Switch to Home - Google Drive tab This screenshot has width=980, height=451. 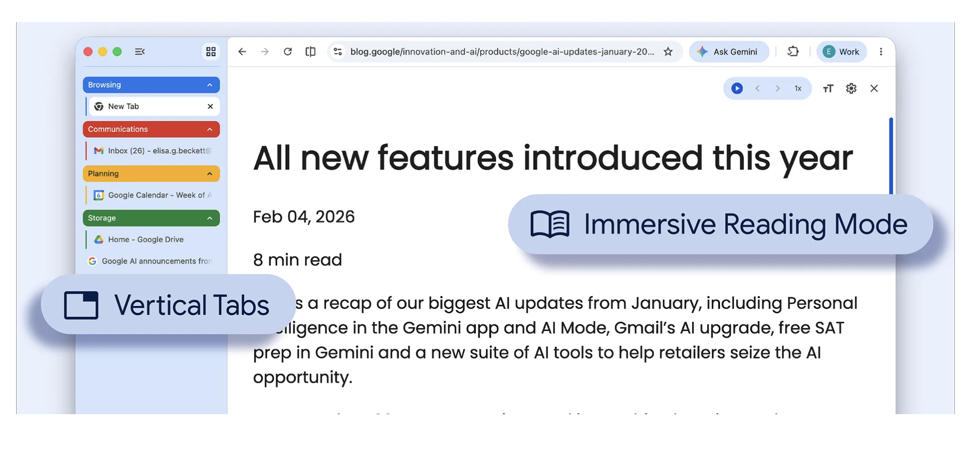tap(146, 239)
